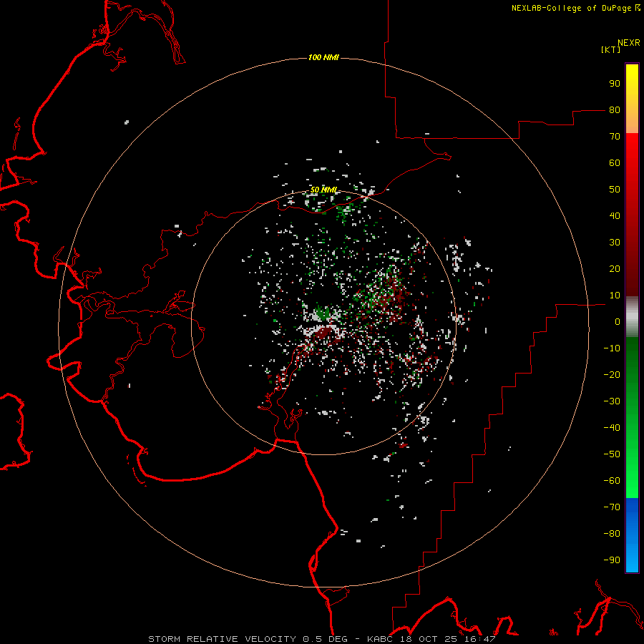Click the 50 value on the velocity scale
The image size is (644, 644).
[615, 190]
